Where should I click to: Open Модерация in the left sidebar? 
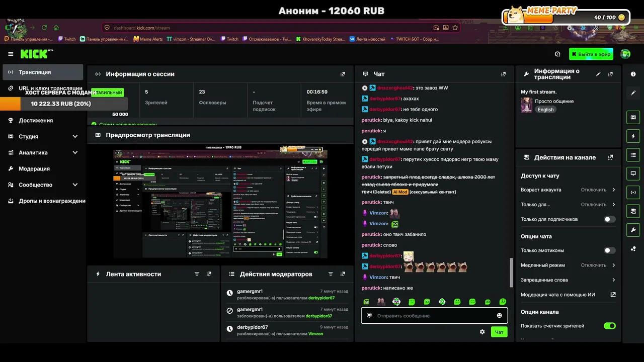click(x=43, y=168)
